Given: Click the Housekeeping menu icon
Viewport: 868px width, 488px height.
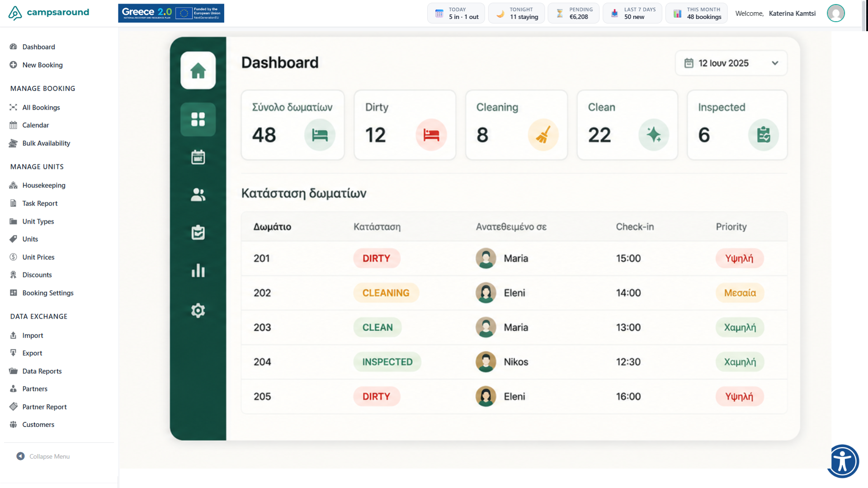Looking at the screenshot, I should 13,185.
